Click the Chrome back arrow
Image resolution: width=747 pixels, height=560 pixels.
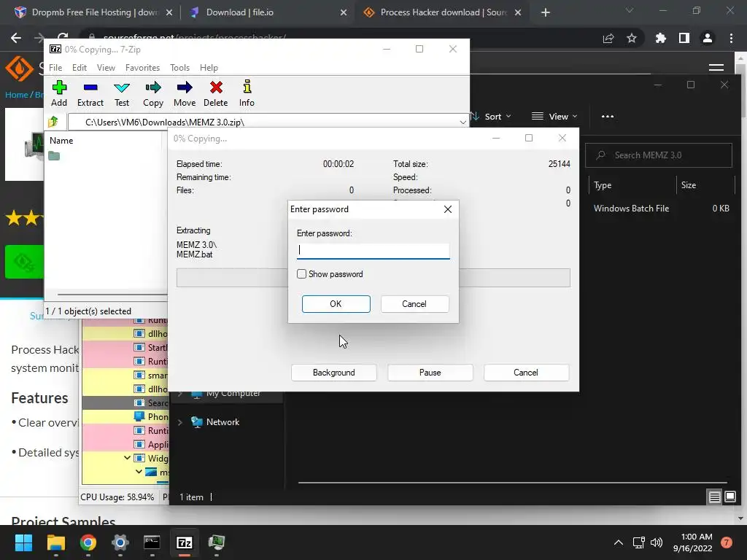pyautogui.click(x=16, y=38)
